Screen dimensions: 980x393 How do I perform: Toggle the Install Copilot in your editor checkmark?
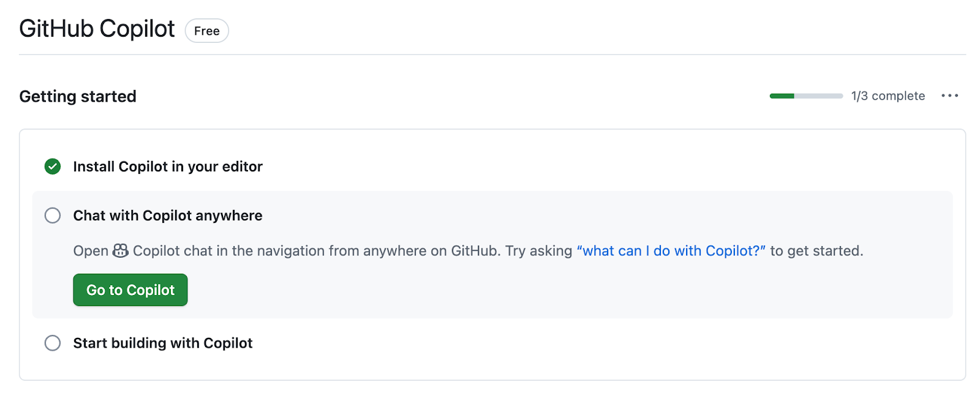click(53, 166)
